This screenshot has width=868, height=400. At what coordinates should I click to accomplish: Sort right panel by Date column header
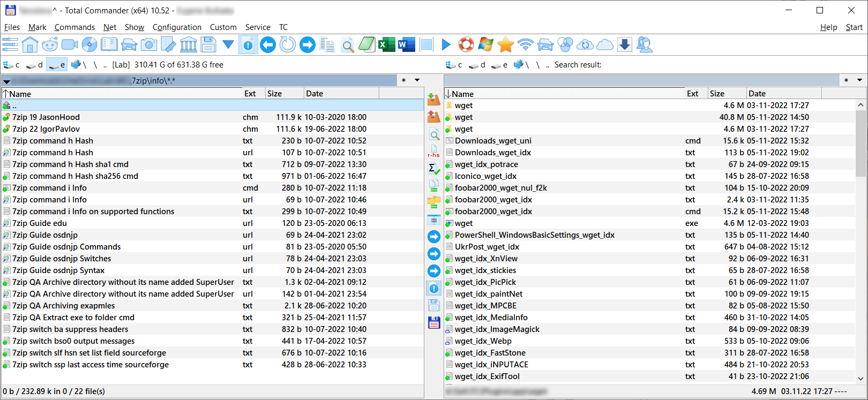pyautogui.click(x=782, y=94)
